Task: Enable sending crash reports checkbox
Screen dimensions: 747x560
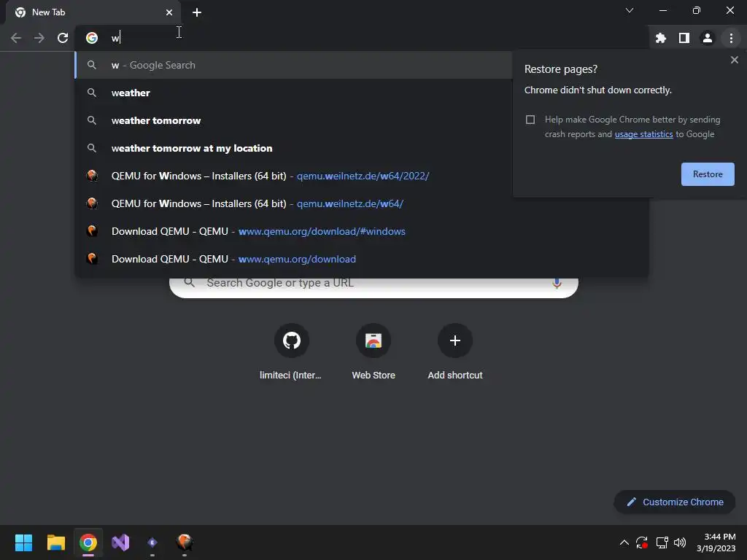Action: [530, 120]
